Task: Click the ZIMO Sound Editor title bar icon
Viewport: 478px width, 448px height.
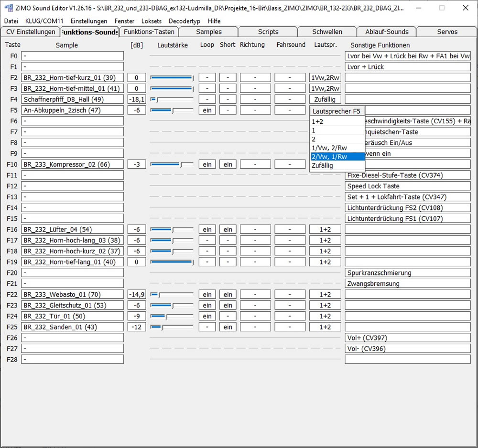Action: [9, 8]
